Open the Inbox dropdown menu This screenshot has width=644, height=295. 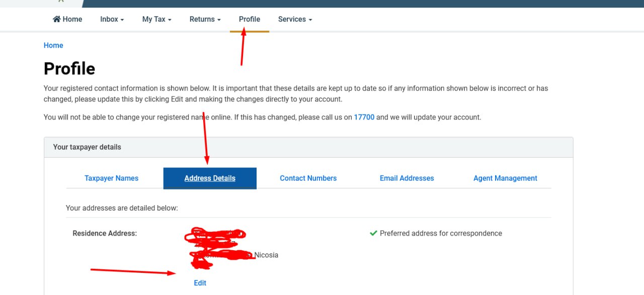pos(112,19)
